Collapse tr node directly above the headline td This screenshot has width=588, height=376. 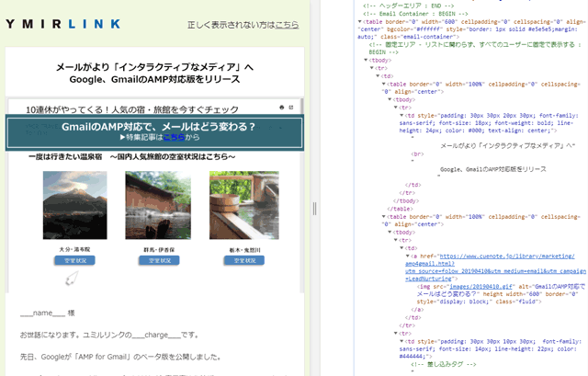coord(396,108)
